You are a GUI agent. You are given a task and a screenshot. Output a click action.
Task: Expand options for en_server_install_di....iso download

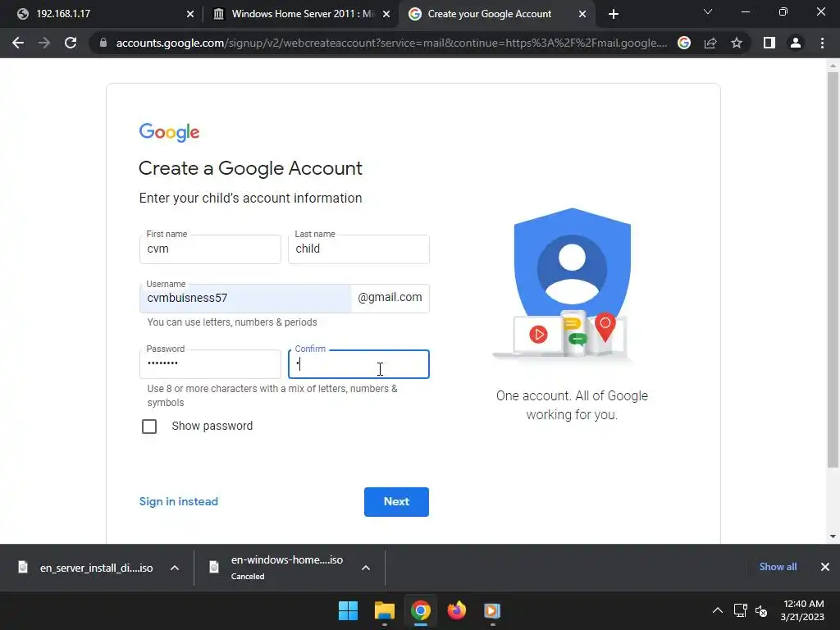pos(175,568)
